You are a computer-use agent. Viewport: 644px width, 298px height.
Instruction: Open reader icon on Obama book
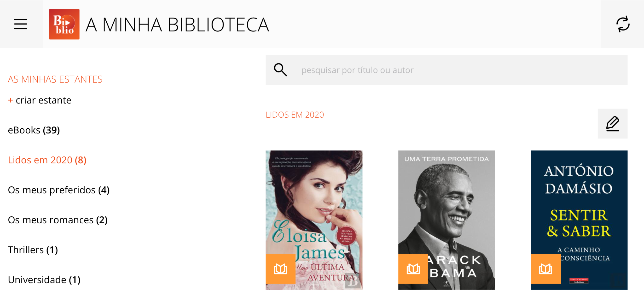coord(413,268)
